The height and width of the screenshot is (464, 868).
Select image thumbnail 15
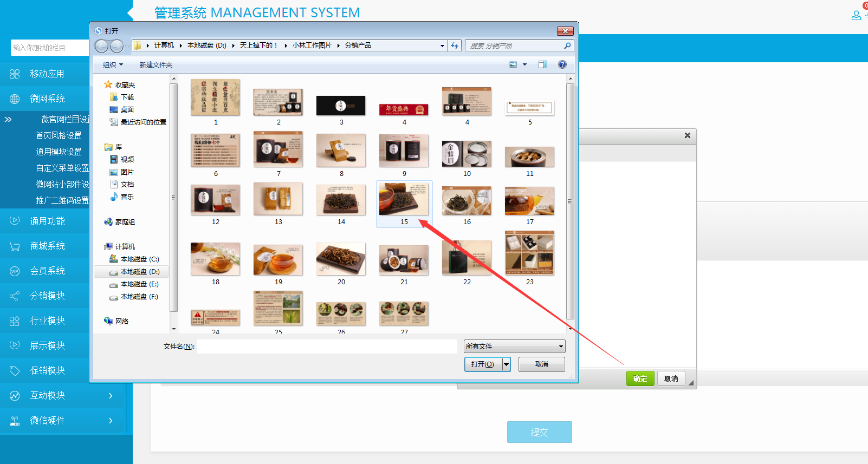404,199
